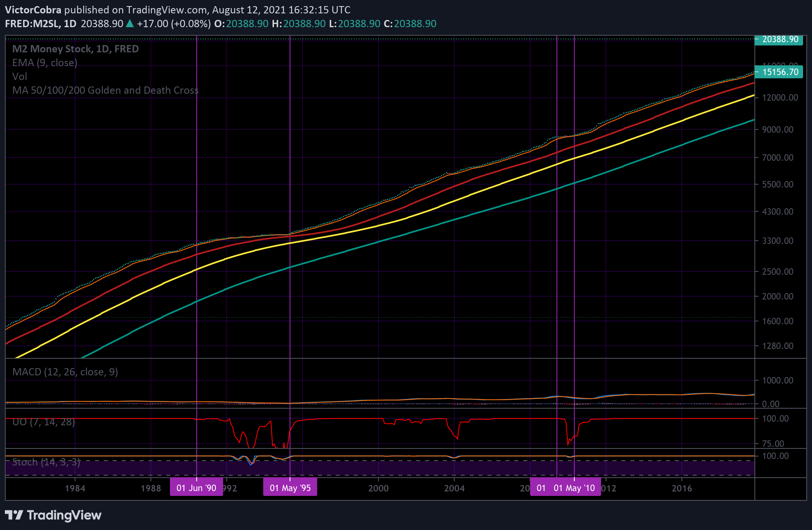The image size is (812, 530).
Task: Click the 1988 year label on time axis
Action: 151,488
